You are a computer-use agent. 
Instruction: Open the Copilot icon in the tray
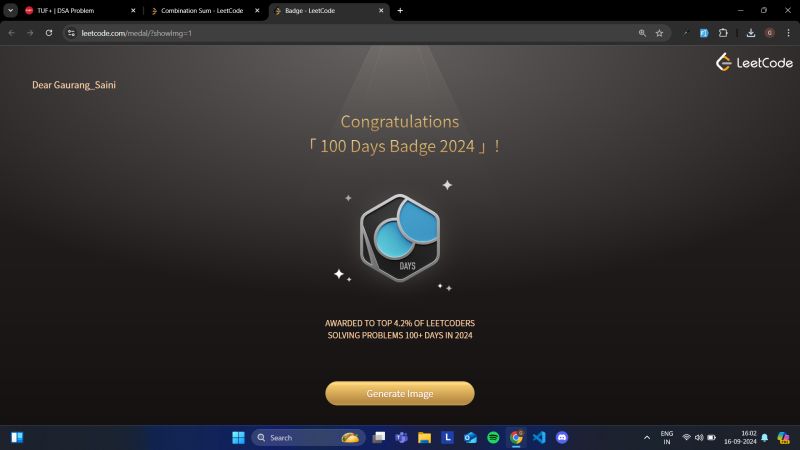click(x=783, y=437)
